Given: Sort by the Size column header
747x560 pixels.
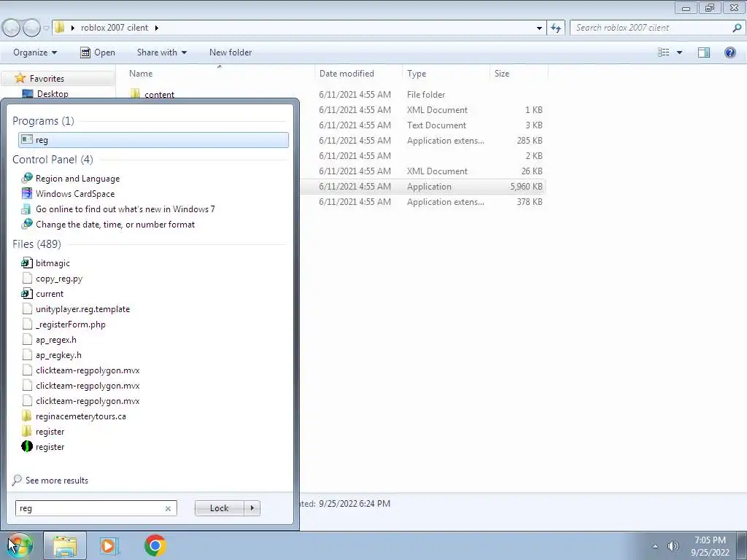Looking at the screenshot, I should pyautogui.click(x=502, y=74).
